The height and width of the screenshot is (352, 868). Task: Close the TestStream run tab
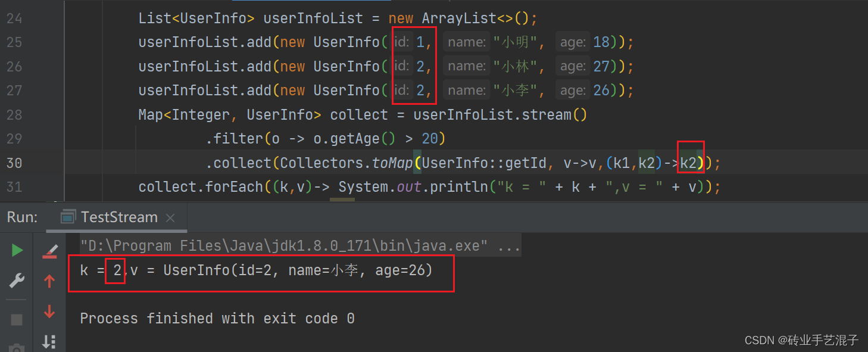(170, 218)
